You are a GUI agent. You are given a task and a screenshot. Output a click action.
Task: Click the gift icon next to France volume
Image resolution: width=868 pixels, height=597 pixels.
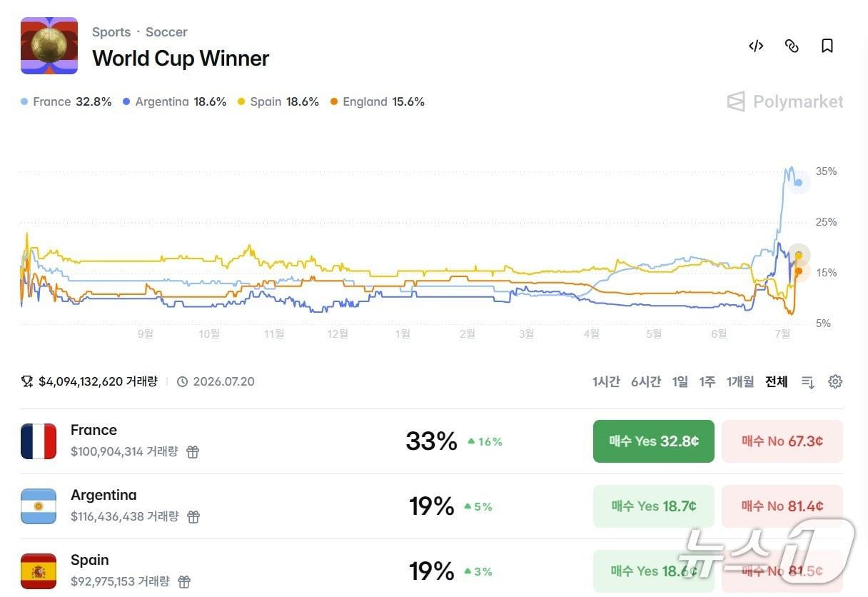pos(193,451)
